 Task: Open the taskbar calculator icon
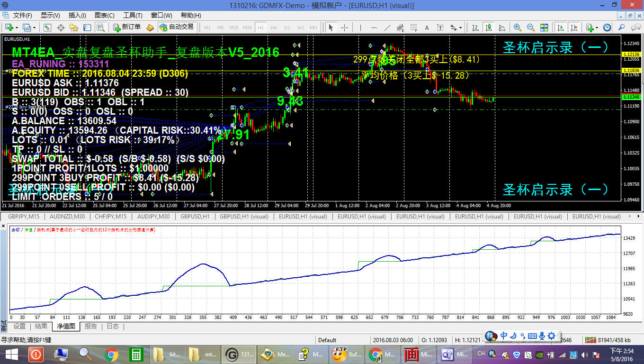pyautogui.click(x=136, y=354)
